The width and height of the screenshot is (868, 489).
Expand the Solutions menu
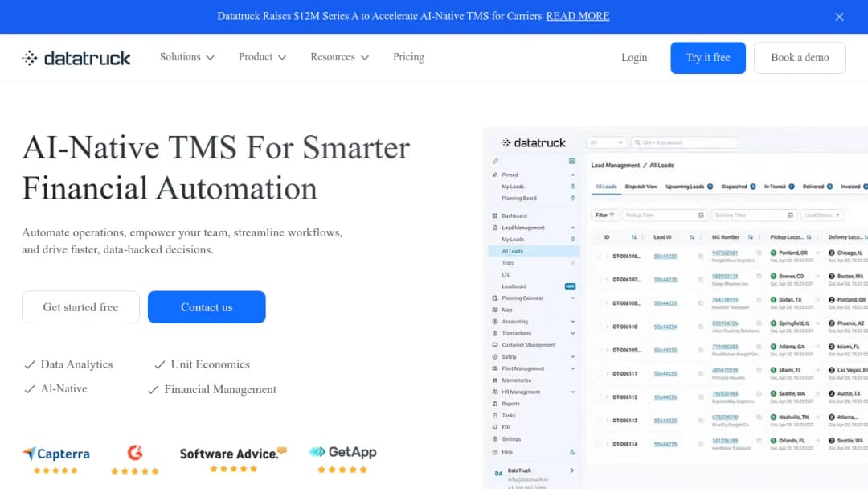click(186, 57)
